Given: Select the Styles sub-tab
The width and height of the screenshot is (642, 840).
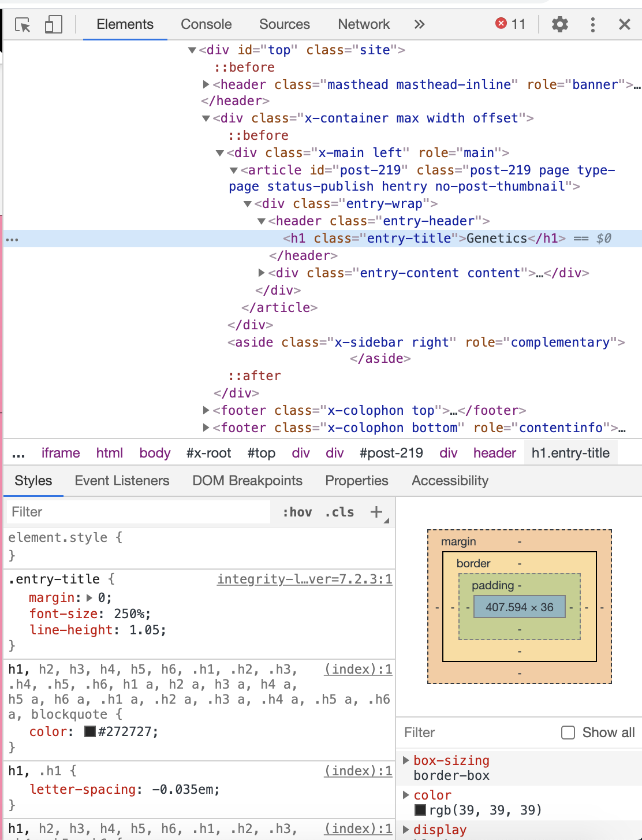Looking at the screenshot, I should tap(33, 481).
